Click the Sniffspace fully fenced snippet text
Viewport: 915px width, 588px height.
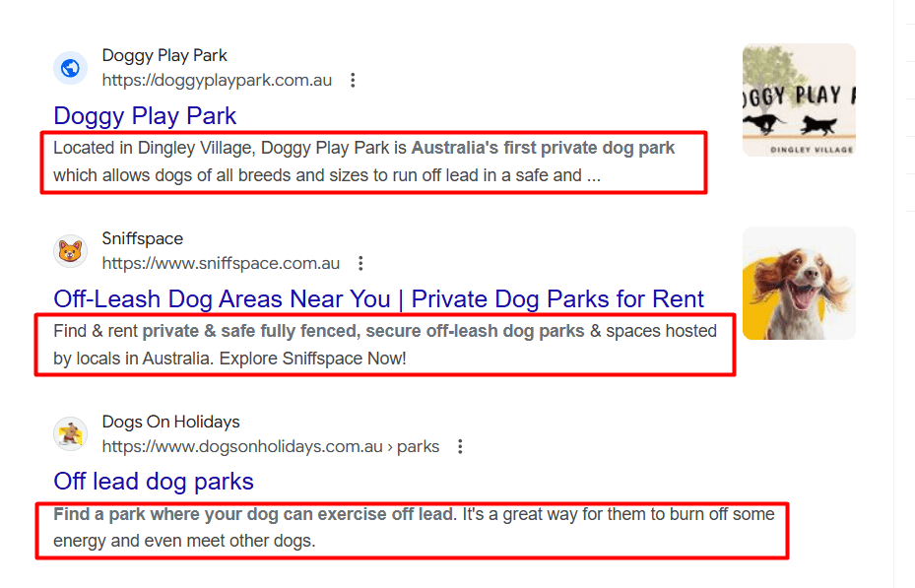coord(385,345)
